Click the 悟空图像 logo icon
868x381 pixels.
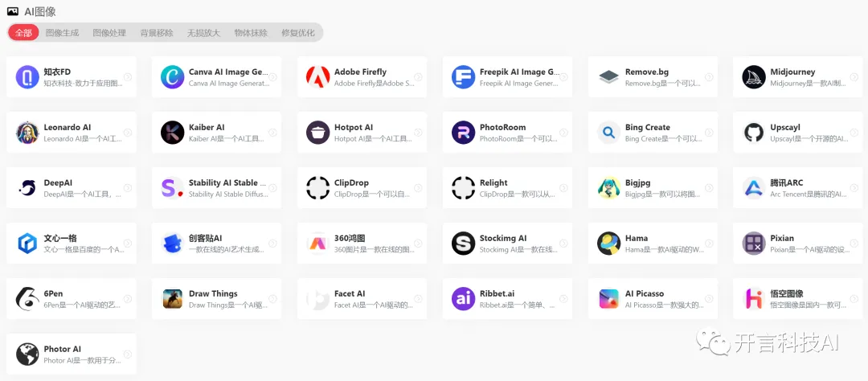pos(754,298)
